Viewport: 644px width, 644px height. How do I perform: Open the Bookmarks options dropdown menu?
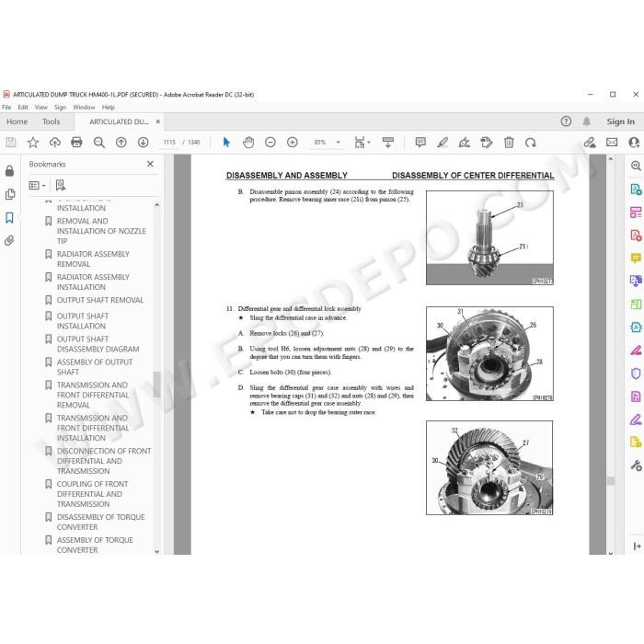tap(37, 186)
